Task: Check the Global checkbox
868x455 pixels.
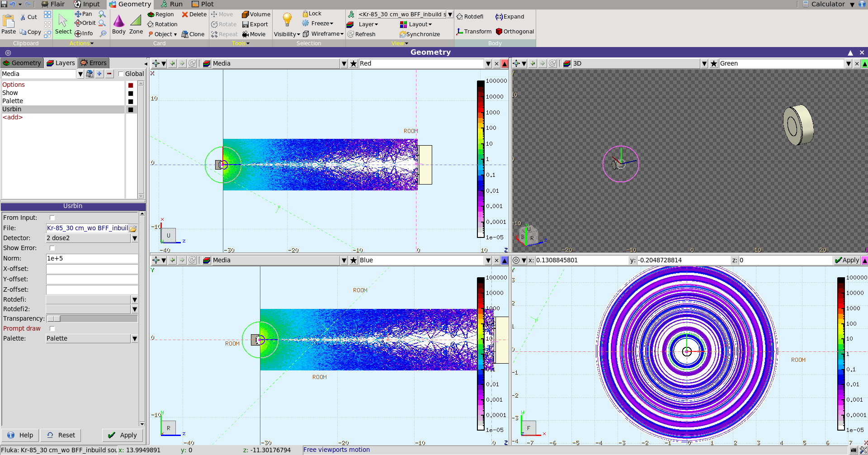Action: [x=121, y=74]
